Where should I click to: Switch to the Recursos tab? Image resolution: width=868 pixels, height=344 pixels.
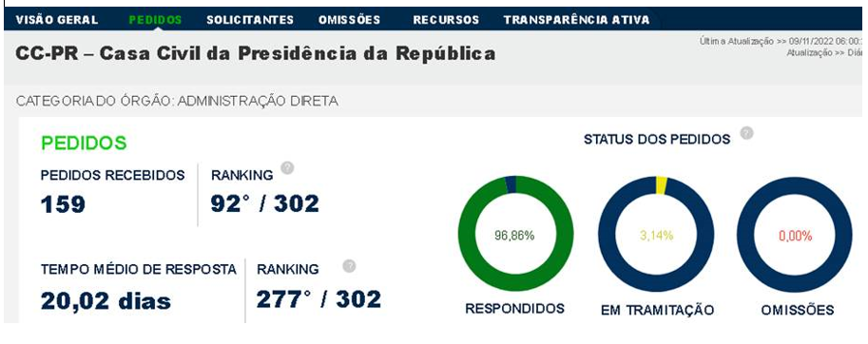point(446,20)
